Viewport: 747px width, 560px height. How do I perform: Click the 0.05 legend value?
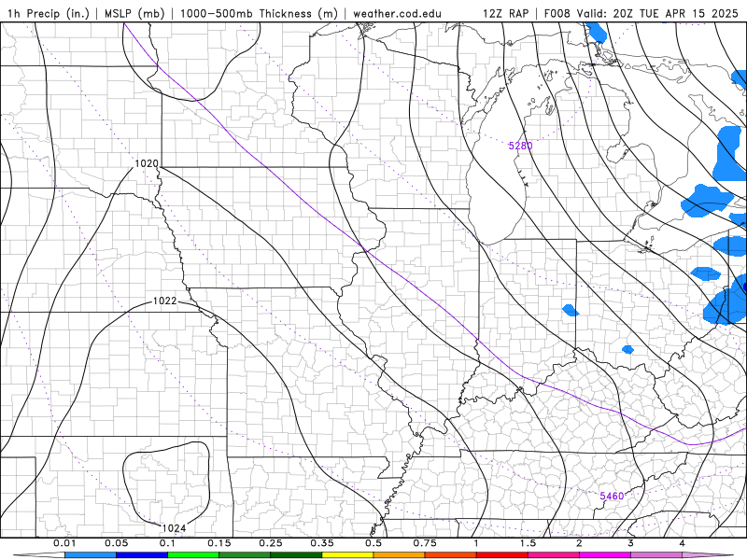click(x=116, y=543)
